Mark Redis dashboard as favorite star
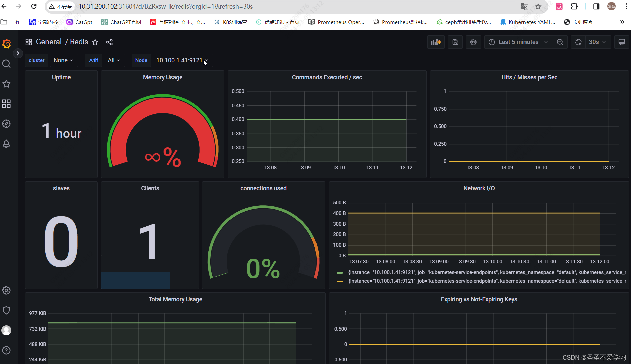 [95, 42]
